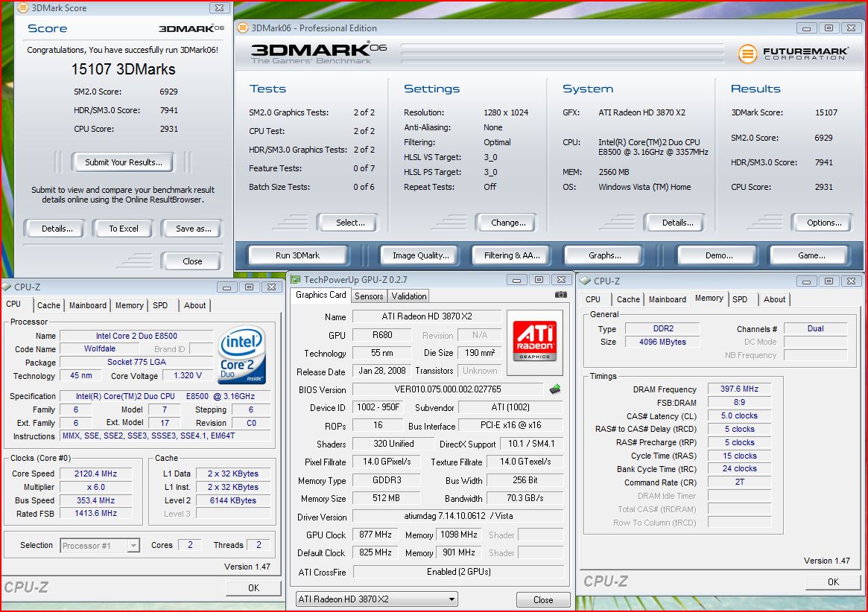Click the 3DMark Score window title icon
The height and width of the screenshot is (612, 868).
pyautogui.click(x=22, y=7)
